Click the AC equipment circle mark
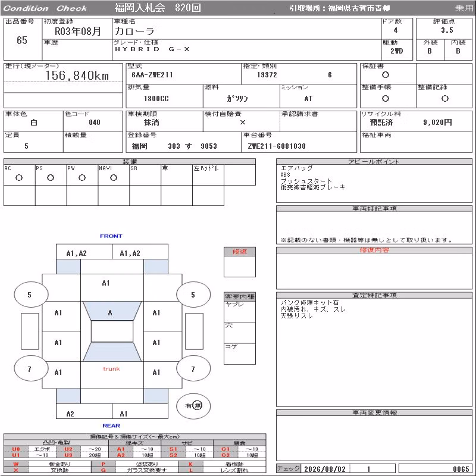Viewport: 476px width, 476px height. 19,178
